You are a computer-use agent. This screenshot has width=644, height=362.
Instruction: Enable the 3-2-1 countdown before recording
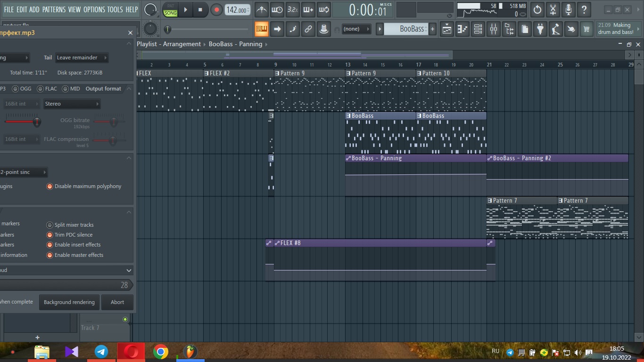[293, 9]
